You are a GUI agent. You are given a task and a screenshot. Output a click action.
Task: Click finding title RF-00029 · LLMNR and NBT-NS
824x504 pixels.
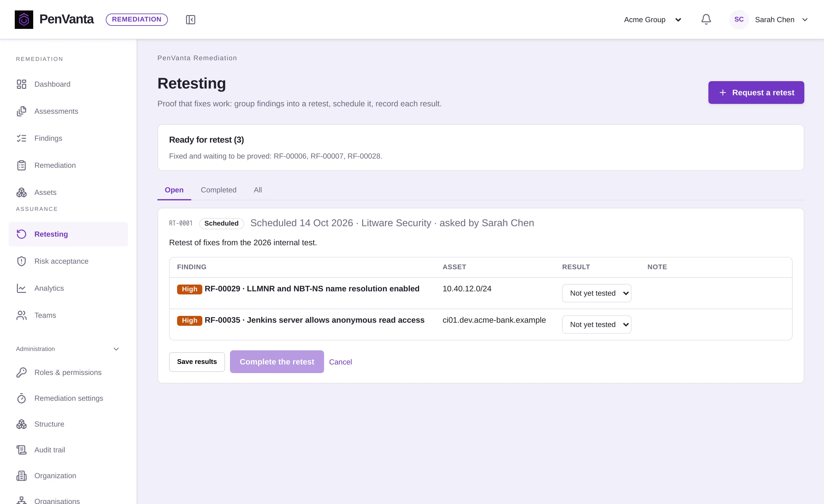coord(312,289)
